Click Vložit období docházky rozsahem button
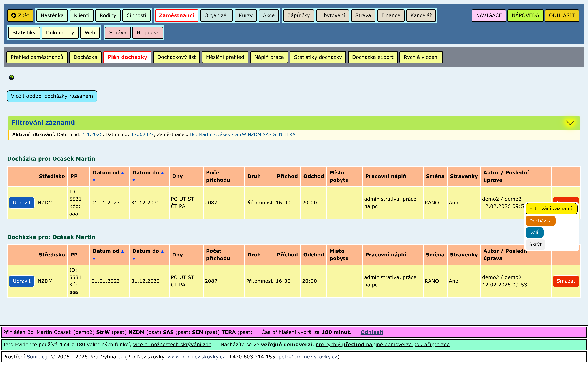 pos(52,96)
